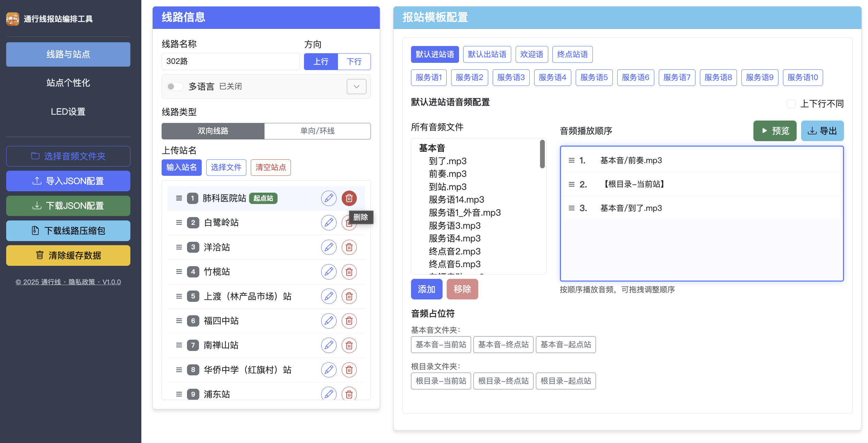Delete 白鹭岭站 using its trash icon
Screen dimensions: 868x443
point(349,223)
